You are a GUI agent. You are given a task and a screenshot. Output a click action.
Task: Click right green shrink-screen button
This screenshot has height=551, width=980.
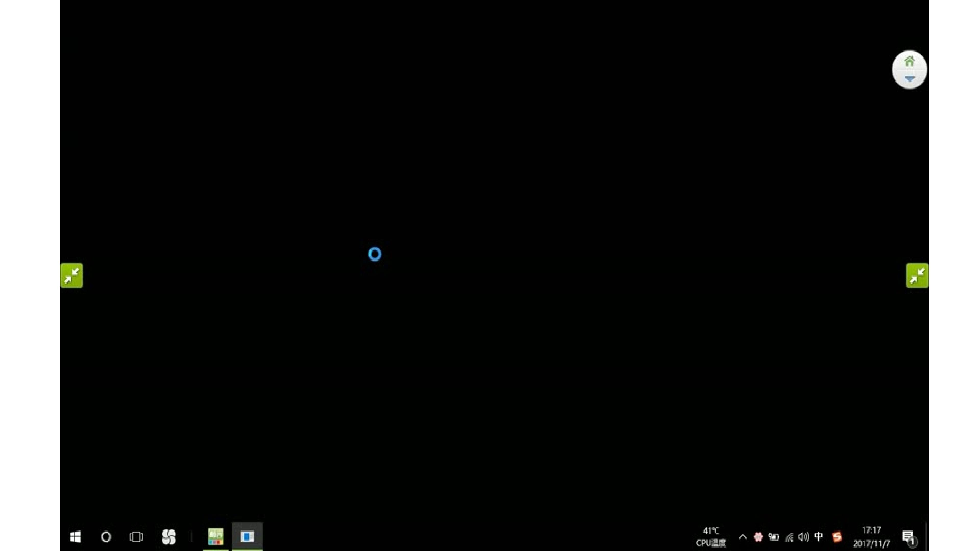point(917,275)
